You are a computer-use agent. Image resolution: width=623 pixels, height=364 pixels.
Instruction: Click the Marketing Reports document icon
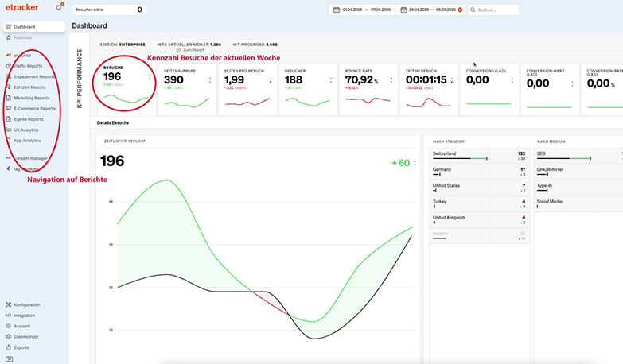(x=9, y=98)
